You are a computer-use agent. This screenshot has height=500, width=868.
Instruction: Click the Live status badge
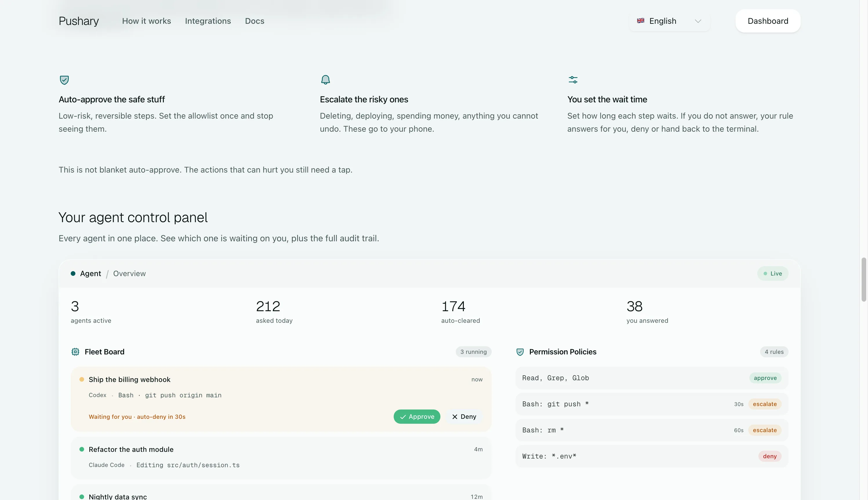click(x=773, y=274)
